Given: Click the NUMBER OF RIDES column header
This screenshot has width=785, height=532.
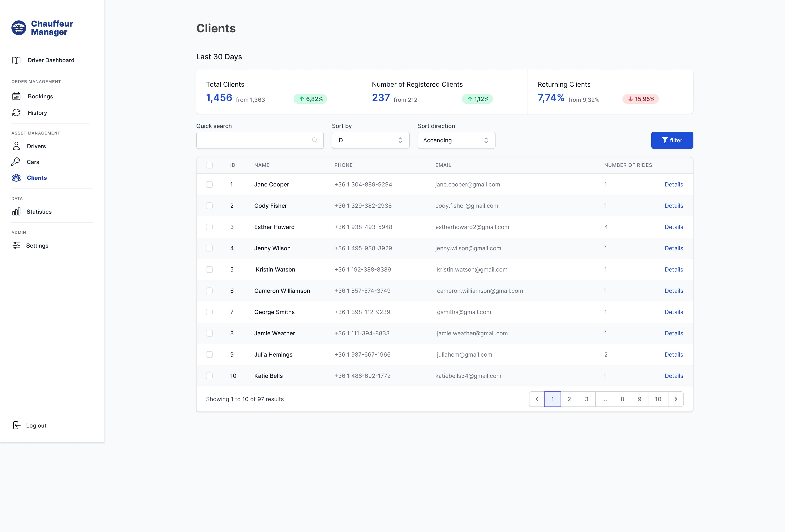Looking at the screenshot, I should [628, 165].
